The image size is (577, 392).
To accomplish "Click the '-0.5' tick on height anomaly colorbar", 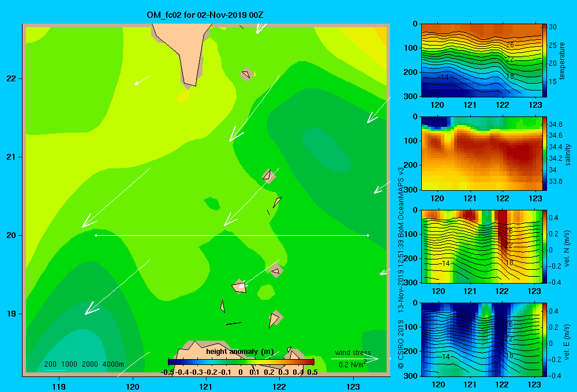I will point(167,372).
